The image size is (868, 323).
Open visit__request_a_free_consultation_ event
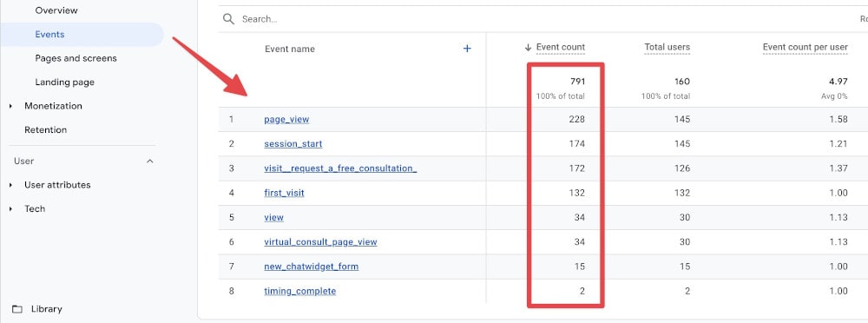[340, 168]
